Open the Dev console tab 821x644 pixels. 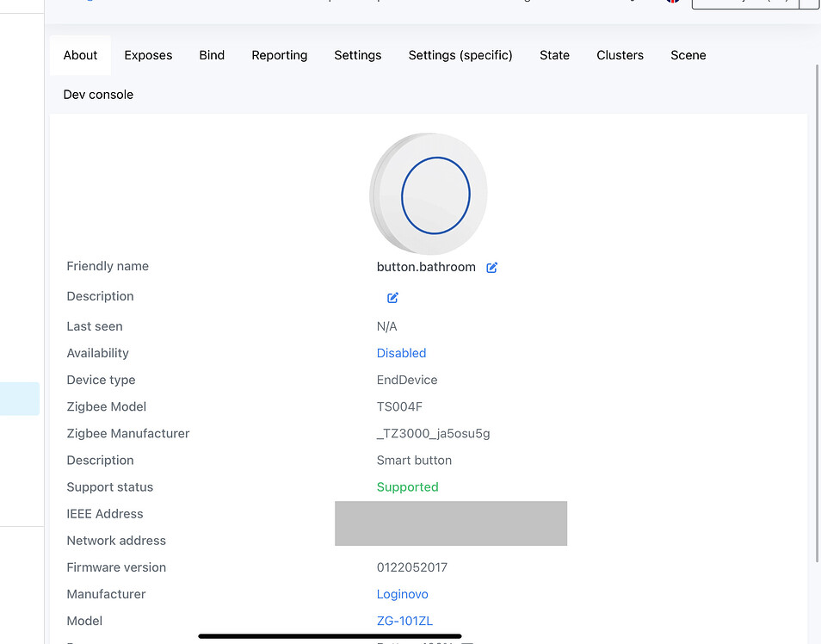coord(98,95)
